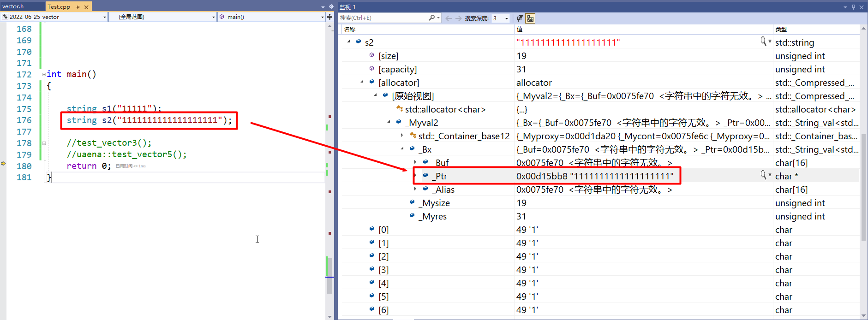Open text visualizer magnifier on _Ptr row

764,175
